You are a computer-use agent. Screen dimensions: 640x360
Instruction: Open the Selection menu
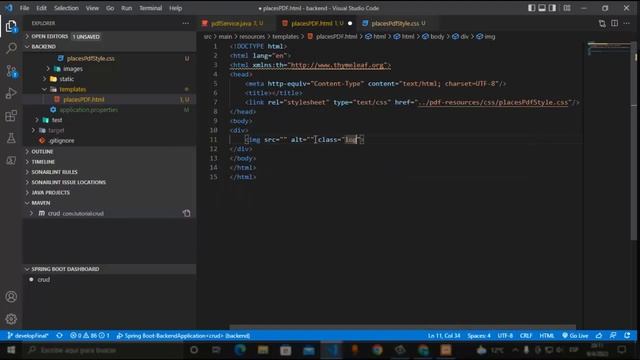tap(66, 8)
